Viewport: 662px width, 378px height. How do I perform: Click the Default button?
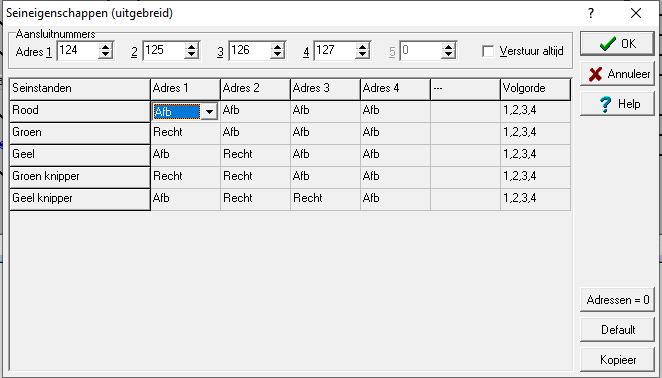tap(617, 329)
